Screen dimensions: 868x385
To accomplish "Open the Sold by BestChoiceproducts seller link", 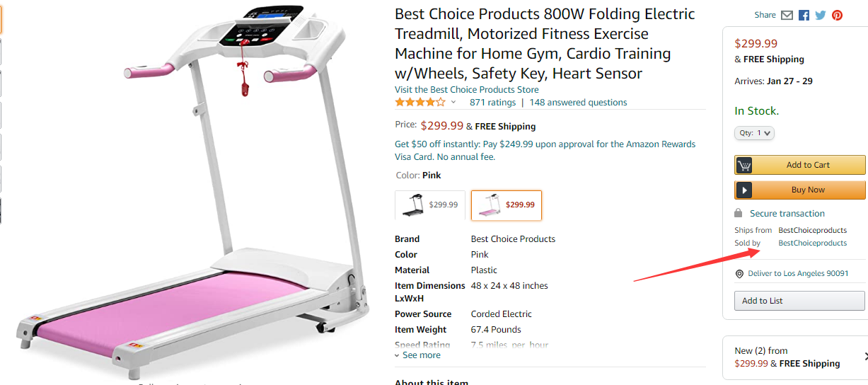I will pos(812,243).
